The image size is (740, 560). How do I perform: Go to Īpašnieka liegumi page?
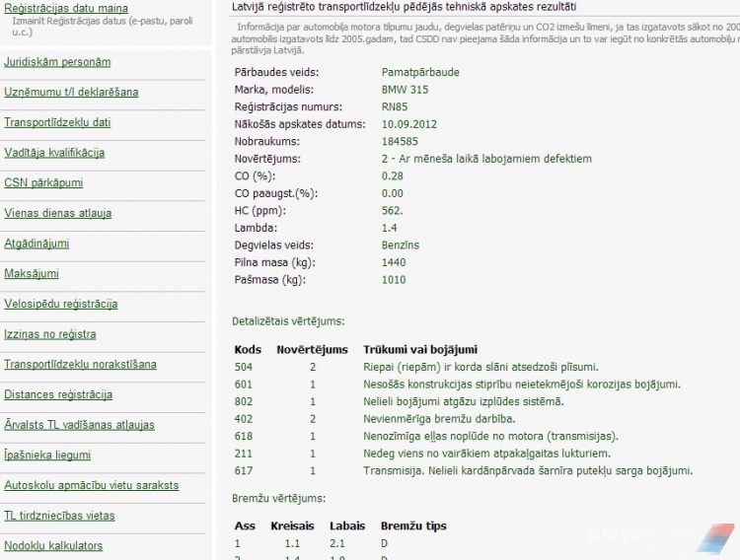point(47,455)
